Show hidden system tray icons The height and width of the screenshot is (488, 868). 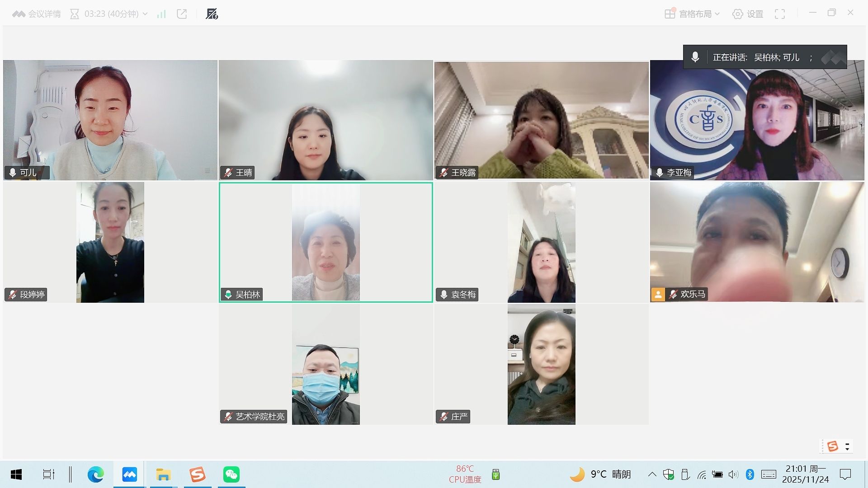[x=652, y=474]
